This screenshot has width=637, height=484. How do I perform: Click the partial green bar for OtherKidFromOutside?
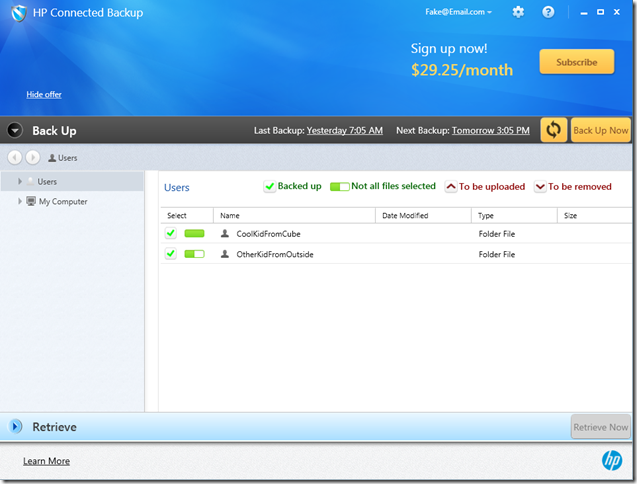coord(194,254)
